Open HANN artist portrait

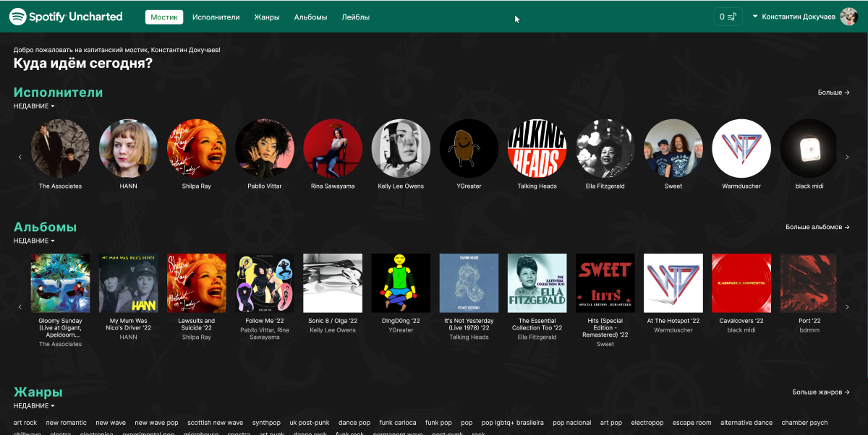[x=128, y=148]
